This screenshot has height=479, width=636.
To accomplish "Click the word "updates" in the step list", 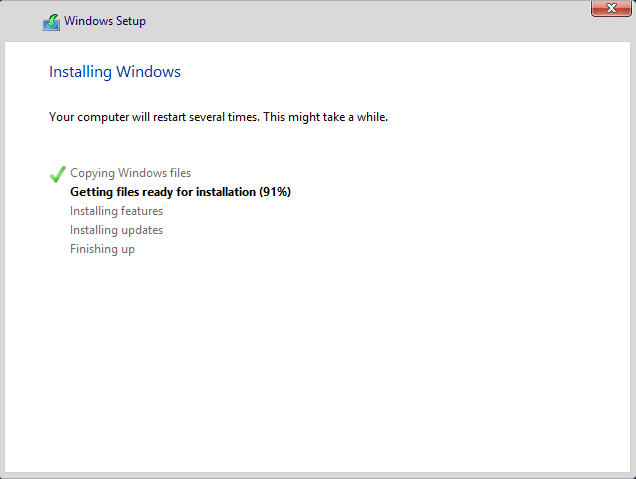I will point(142,230).
